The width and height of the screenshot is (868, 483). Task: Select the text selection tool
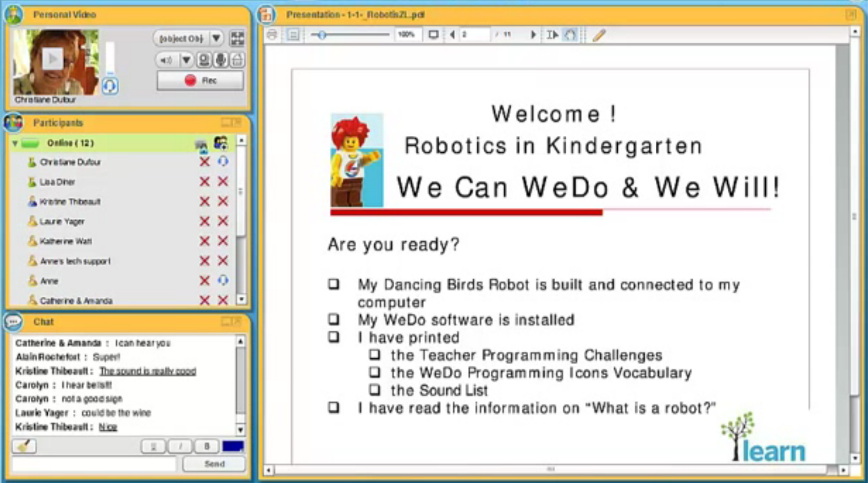[x=552, y=35]
